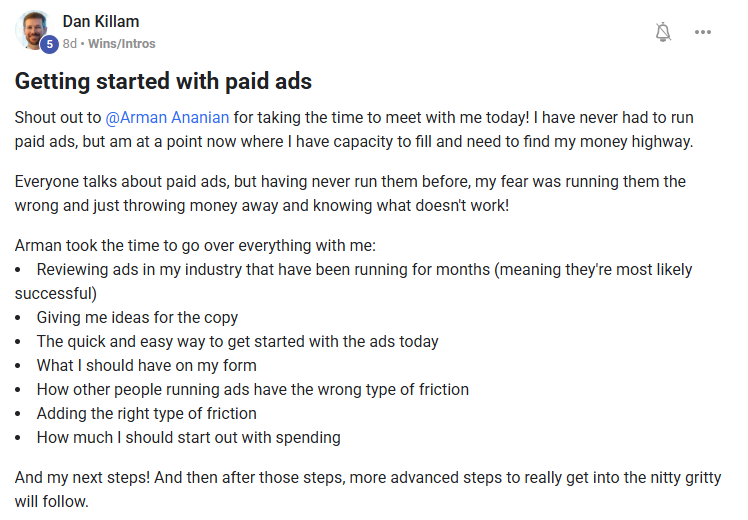Open the "Getting started with paid ads" title
Viewport: 748px width, 520px height.
(163, 81)
